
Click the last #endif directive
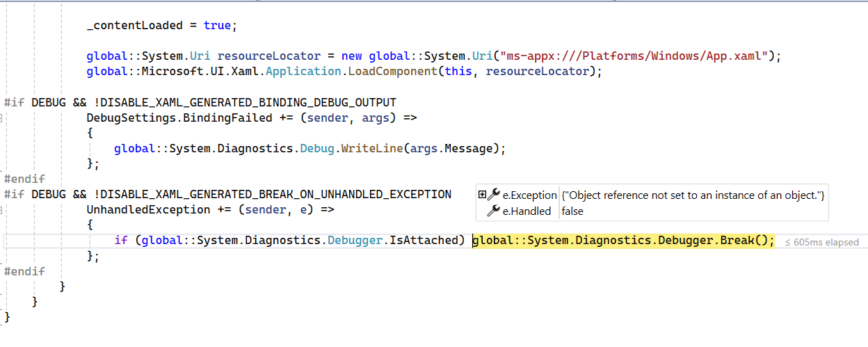[x=24, y=271]
